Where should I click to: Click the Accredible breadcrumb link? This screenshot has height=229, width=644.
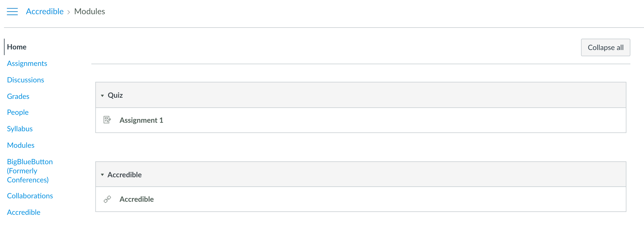tap(45, 11)
